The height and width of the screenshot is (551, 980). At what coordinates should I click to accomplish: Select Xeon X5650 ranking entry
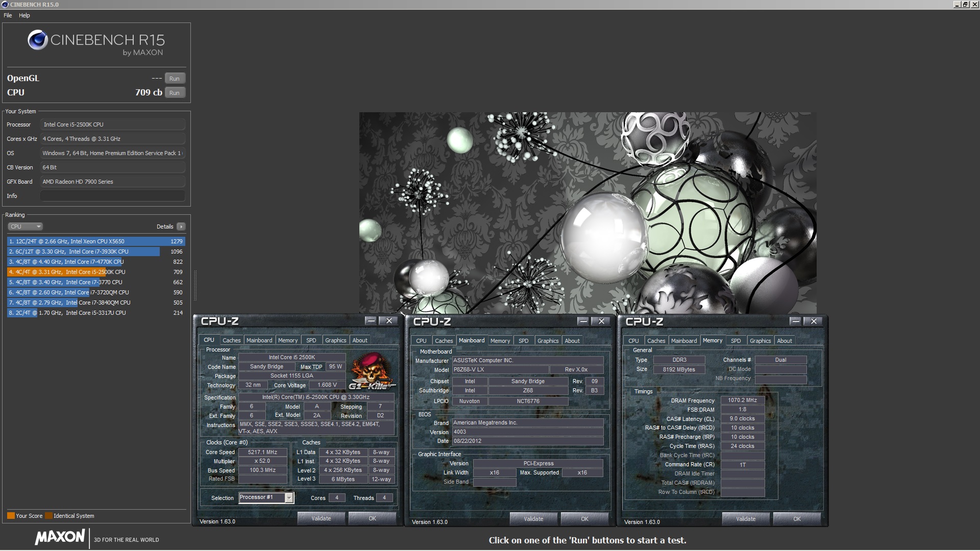coord(96,241)
